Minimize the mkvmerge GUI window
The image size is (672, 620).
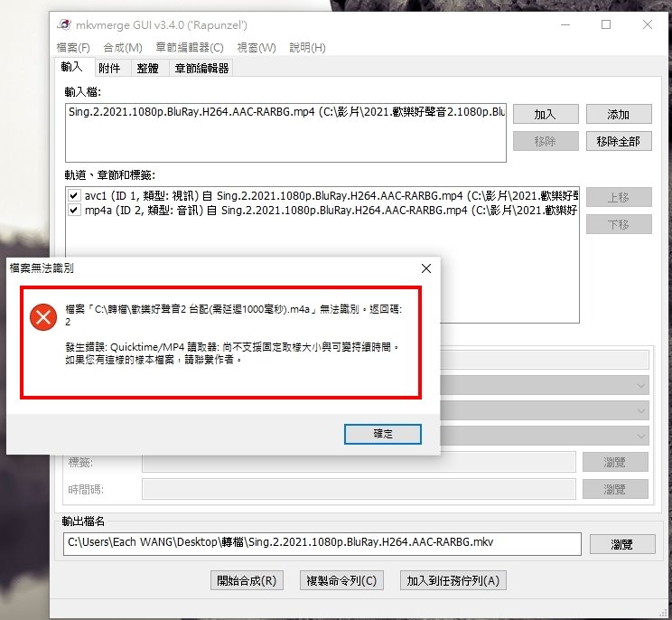click(565, 24)
